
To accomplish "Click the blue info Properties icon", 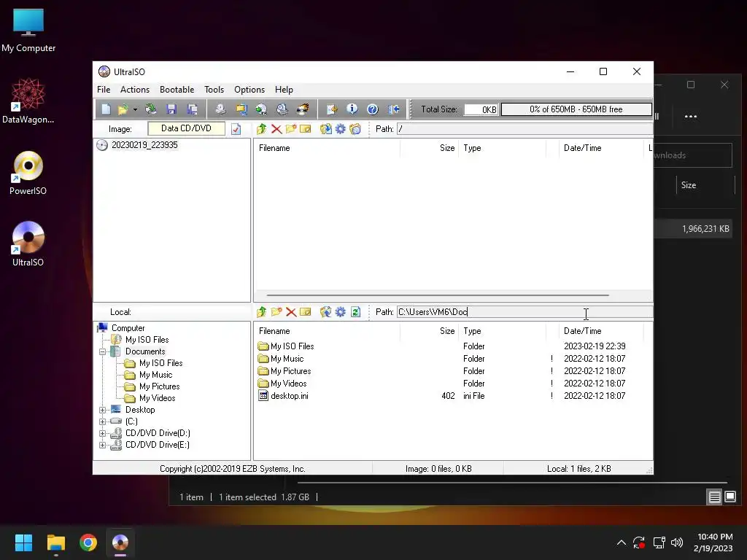I will coord(352,109).
